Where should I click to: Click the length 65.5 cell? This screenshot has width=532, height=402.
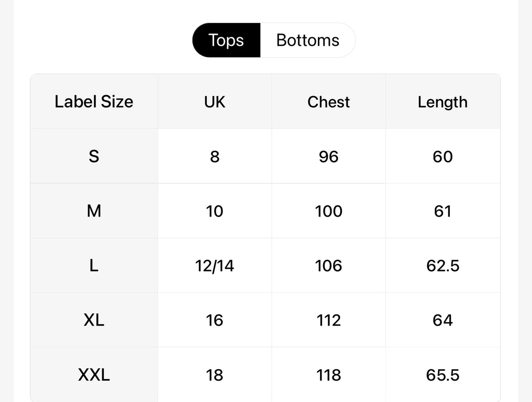[443, 374]
